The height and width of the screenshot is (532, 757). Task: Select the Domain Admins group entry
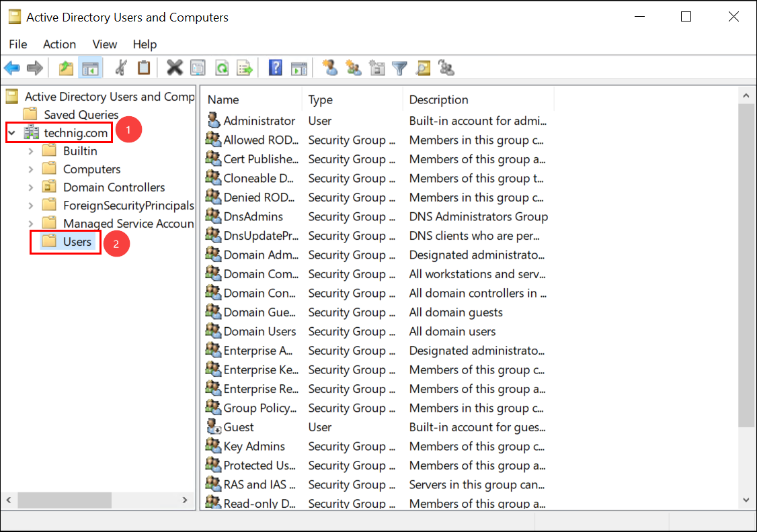tap(261, 255)
